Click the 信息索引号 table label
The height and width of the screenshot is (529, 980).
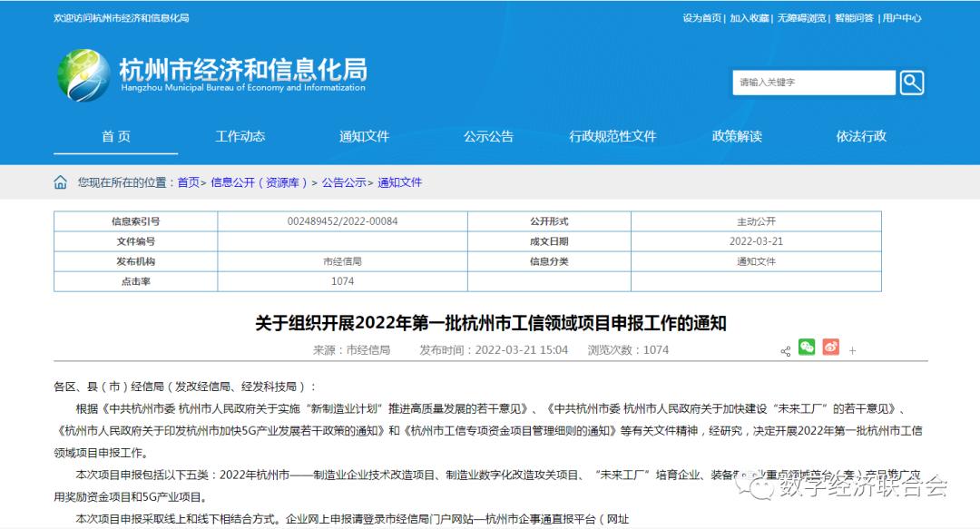click(135, 221)
